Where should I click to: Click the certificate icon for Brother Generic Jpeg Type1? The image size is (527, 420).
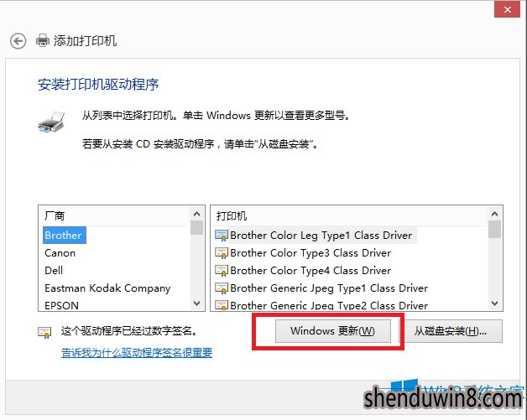[222, 288]
